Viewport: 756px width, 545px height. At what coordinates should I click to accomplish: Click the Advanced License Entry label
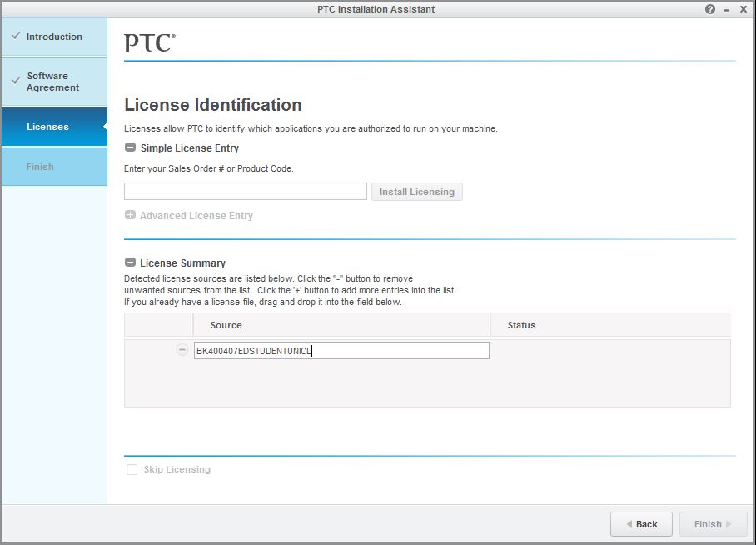pyautogui.click(x=196, y=215)
